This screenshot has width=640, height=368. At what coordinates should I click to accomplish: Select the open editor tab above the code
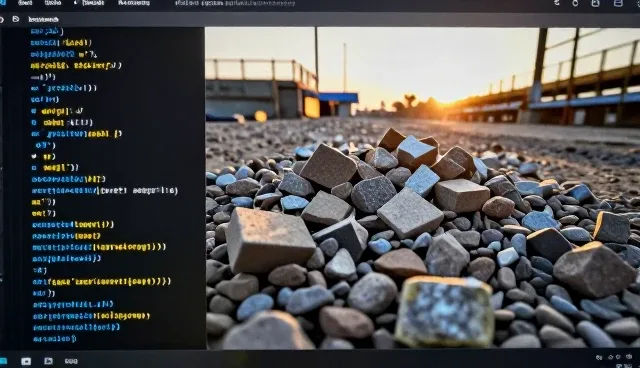pos(43,19)
